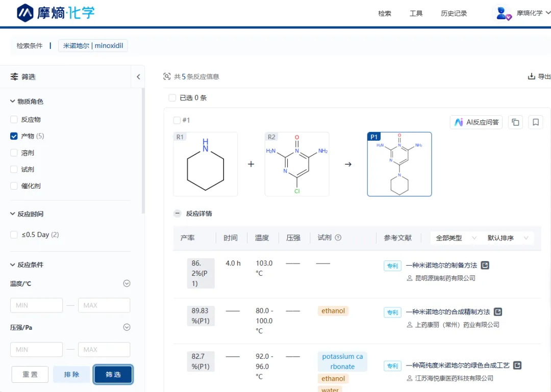Image resolution: width=551 pixels, height=392 pixels.
Task: Click the temperature MIN input field
Action: click(36, 305)
